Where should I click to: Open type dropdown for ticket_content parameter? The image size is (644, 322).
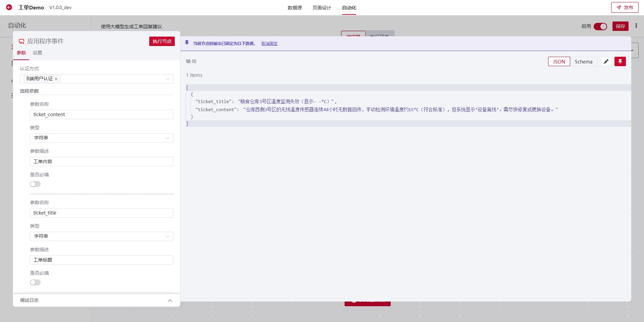tap(101, 138)
